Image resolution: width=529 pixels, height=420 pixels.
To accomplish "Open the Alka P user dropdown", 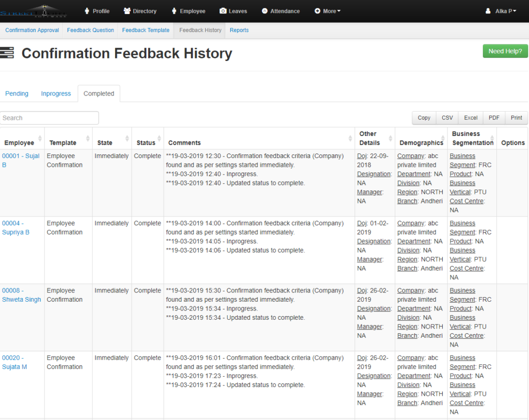I will [501, 11].
